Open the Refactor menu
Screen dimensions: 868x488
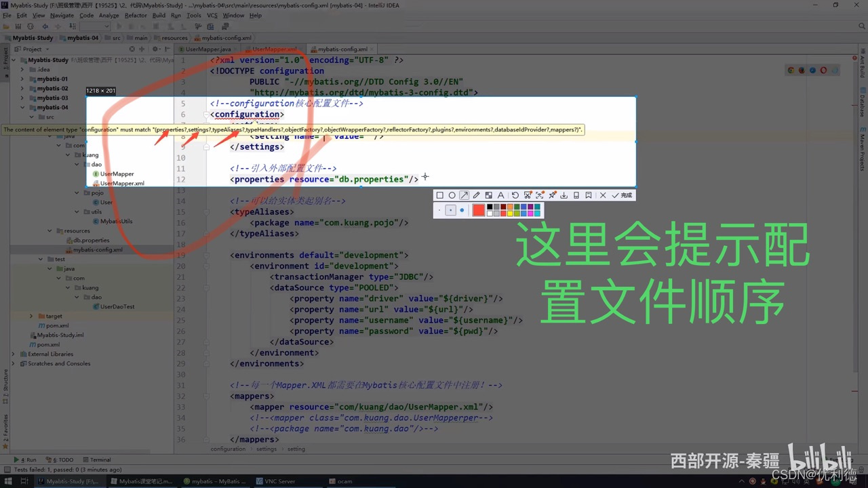(136, 15)
